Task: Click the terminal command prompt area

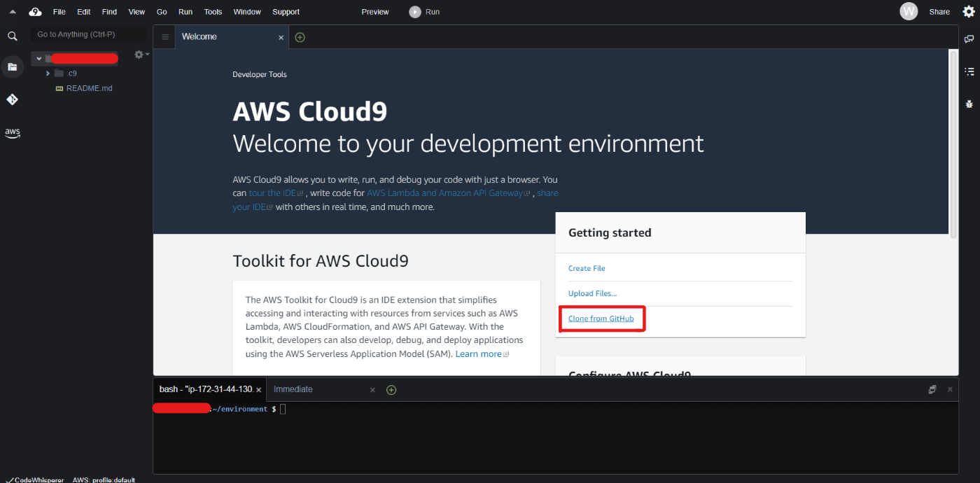Action: click(x=556, y=438)
